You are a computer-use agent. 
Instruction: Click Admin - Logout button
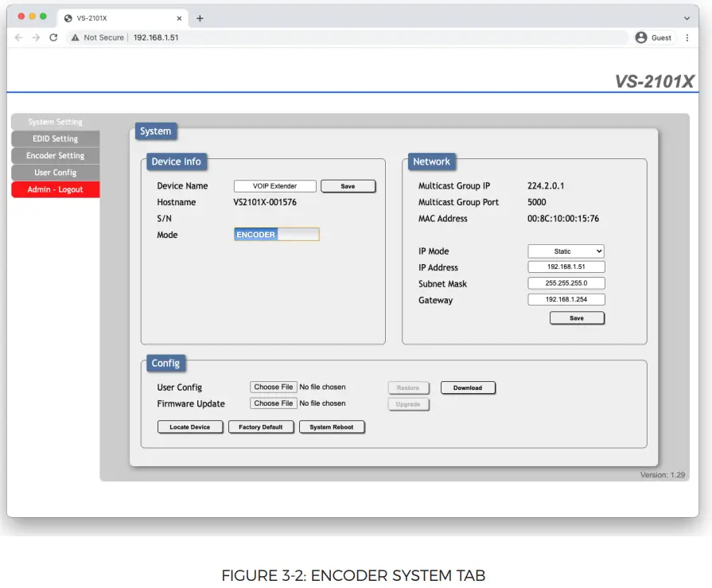point(56,189)
